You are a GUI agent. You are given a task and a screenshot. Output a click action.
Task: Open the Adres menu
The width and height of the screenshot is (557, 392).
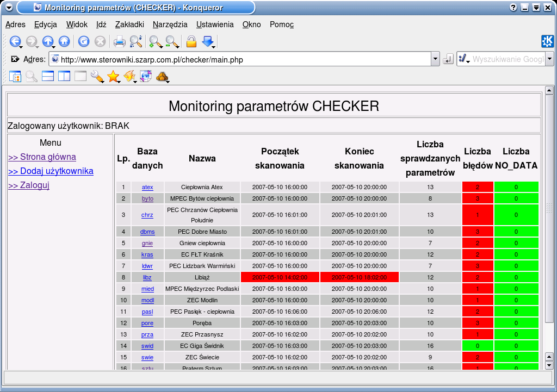16,24
